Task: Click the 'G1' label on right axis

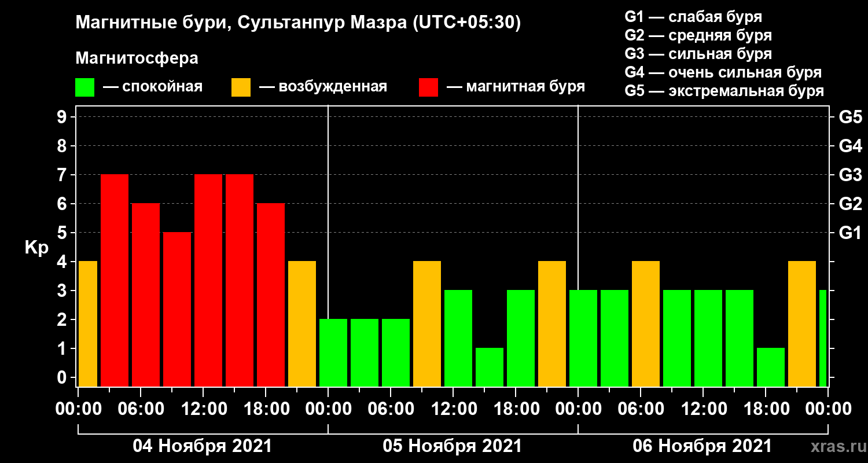Action: point(850,233)
